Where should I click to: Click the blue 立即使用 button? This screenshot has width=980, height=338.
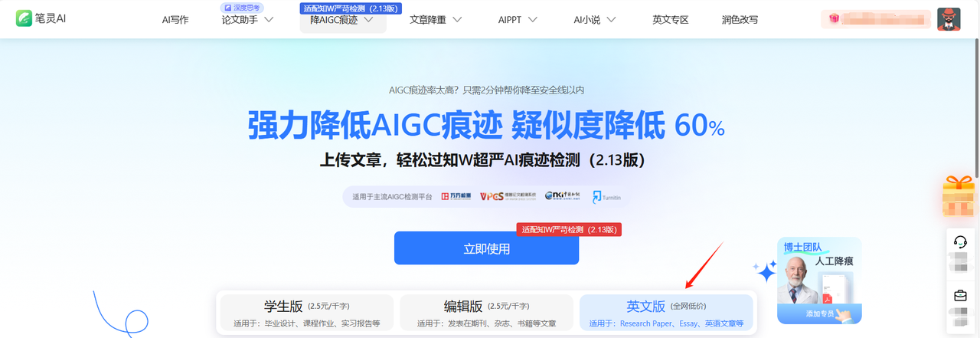486,248
